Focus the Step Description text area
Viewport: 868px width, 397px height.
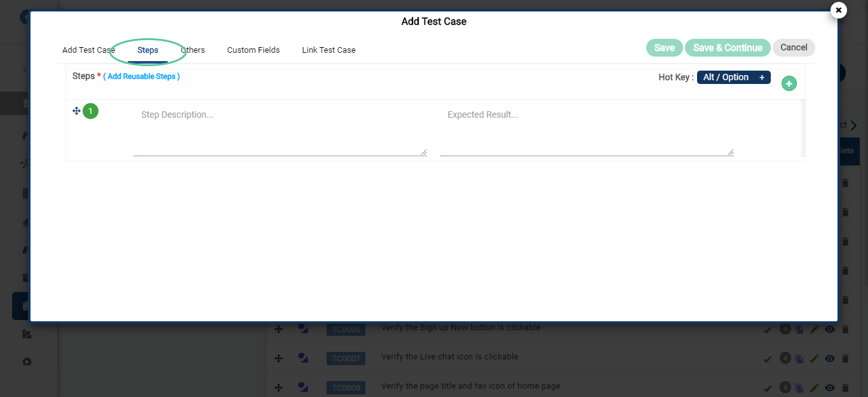(280, 131)
